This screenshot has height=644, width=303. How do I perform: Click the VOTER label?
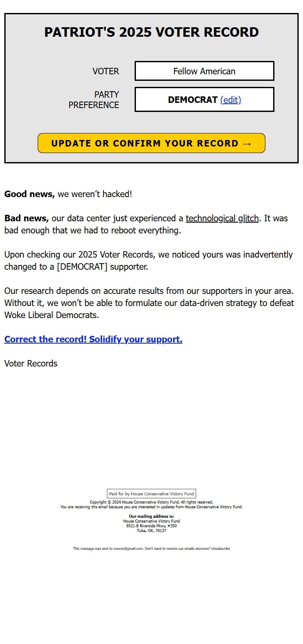pyautogui.click(x=106, y=71)
